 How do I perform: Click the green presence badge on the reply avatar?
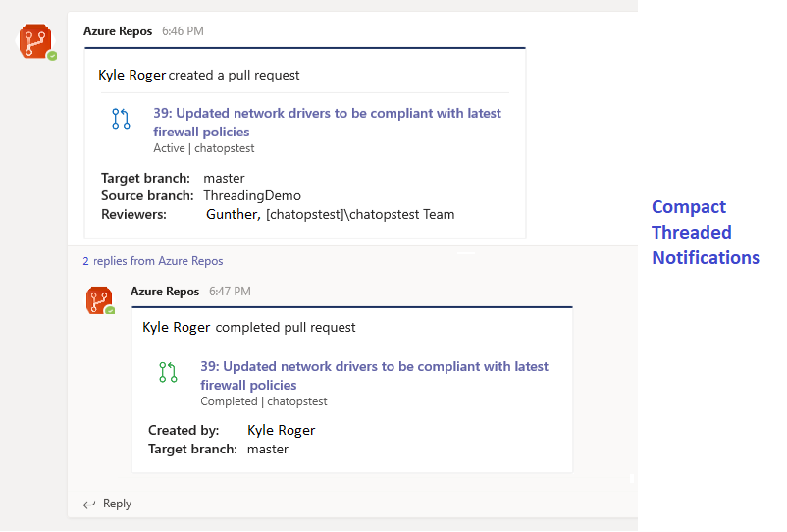pyautogui.click(x=110, y=310)
